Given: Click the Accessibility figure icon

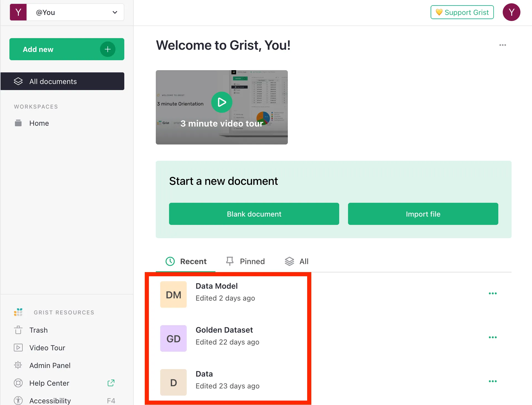Looking at the screenshot, I should coord(18,401).
